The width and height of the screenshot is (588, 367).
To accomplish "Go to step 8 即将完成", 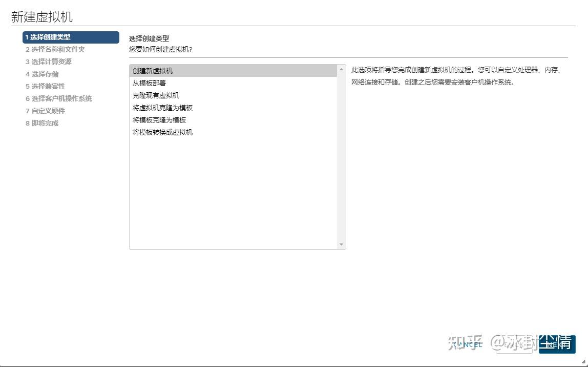I will [x=42, y=123].
